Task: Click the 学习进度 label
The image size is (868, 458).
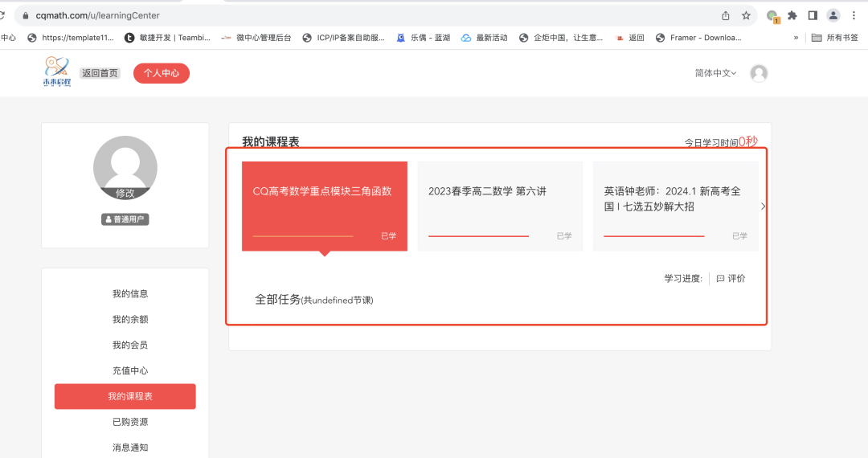Action: point(683,278)
